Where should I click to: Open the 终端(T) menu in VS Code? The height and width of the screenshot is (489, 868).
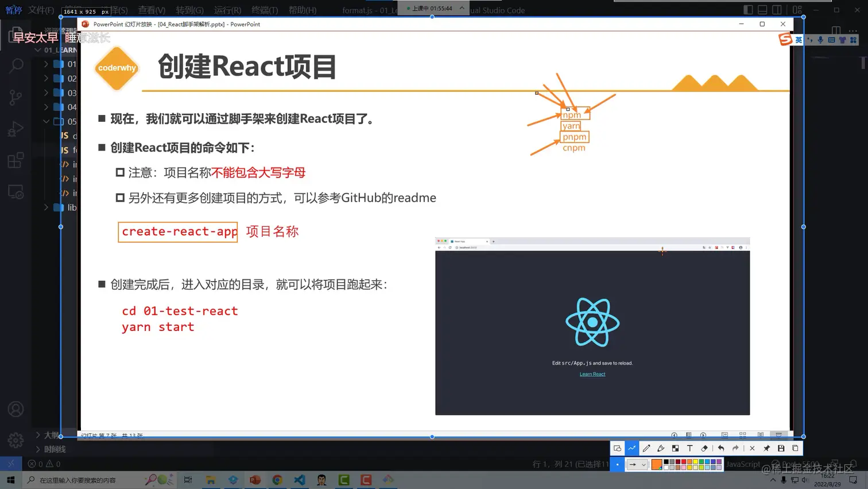265,10
